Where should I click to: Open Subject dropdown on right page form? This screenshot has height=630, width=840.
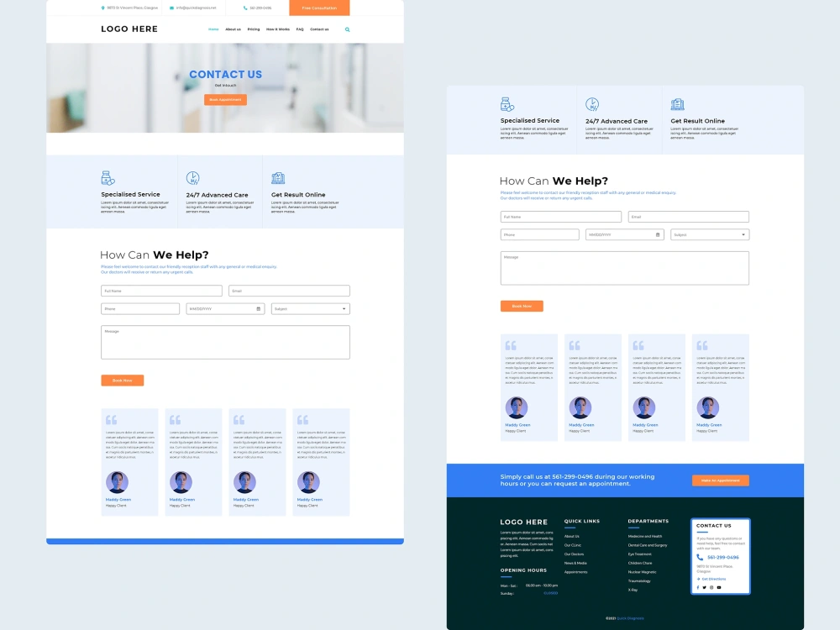(710, 234)
